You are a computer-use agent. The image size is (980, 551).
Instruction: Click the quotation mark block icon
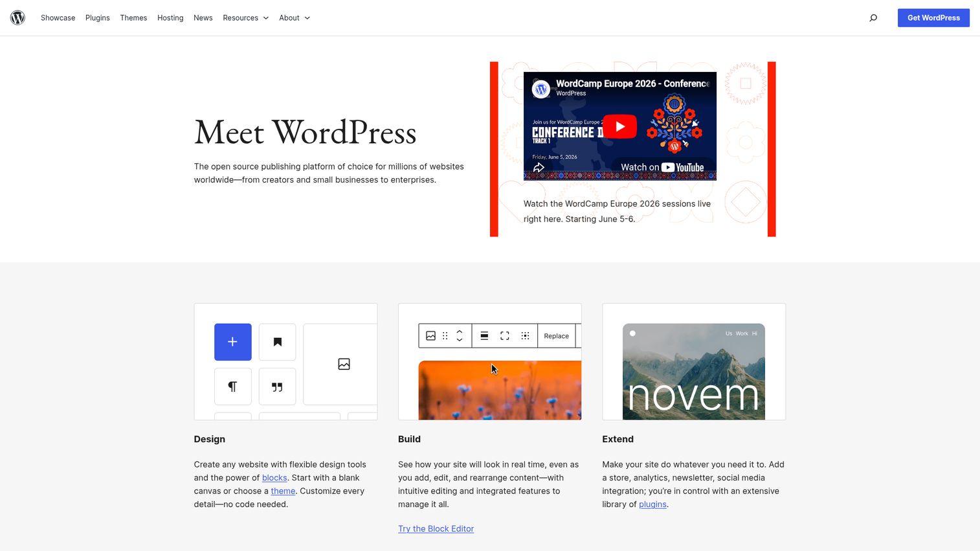coord(277,387)
